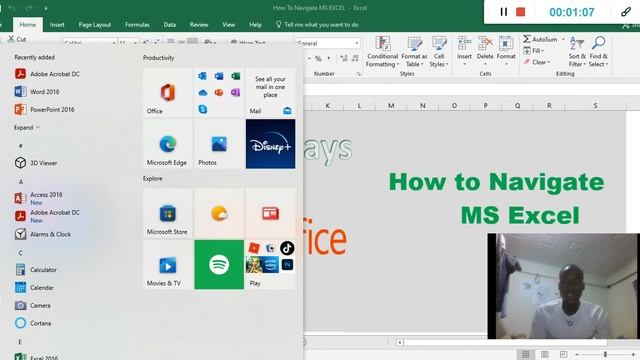This screenshot has width=640, height=360.
Task: Select column header P
Action: [x=486, y=106]
